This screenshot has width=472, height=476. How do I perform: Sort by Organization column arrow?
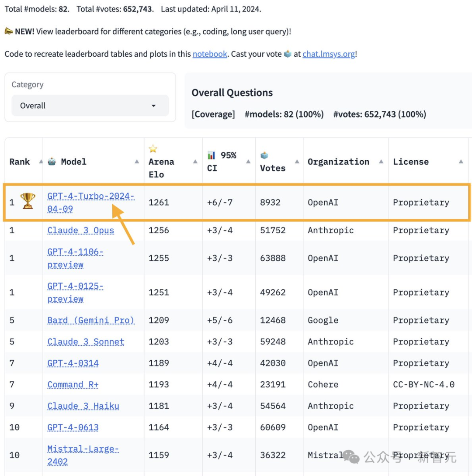pyautogui.click(x=381, y=162)
